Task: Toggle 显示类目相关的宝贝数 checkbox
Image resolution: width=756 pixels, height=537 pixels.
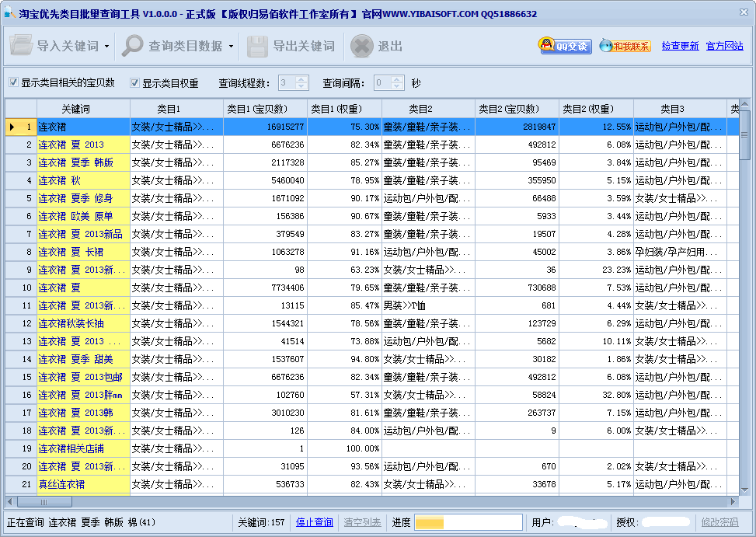Action: (14, 83)
